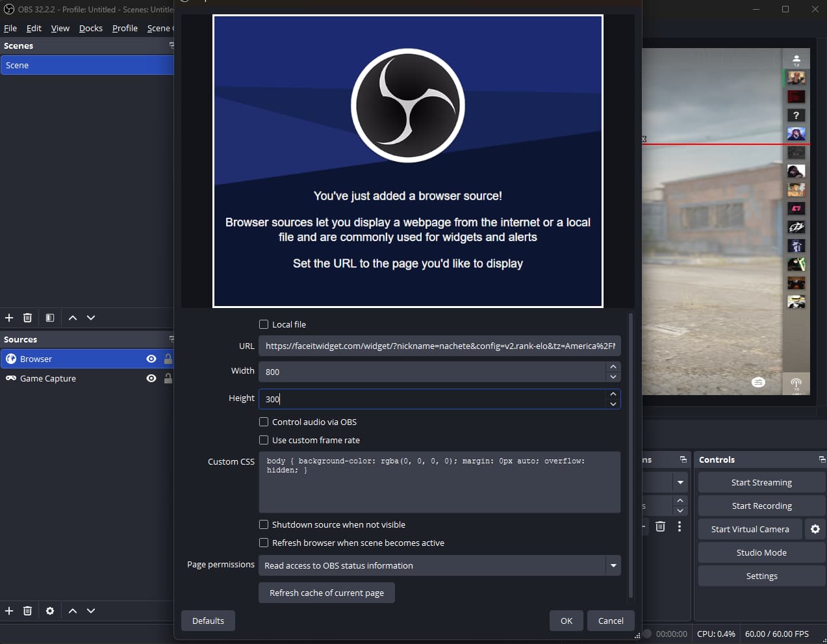Enable Studio Mode
This screenshot has height=644, width=827.
(761, 552)
